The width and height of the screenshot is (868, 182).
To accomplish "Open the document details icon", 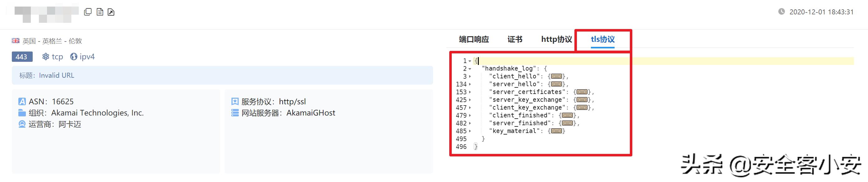I will pos(100,12).
